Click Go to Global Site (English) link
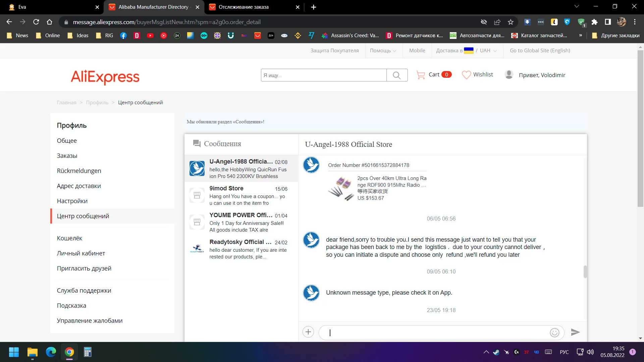The width and height of the screenshot is (644, 362). point(540,51)
